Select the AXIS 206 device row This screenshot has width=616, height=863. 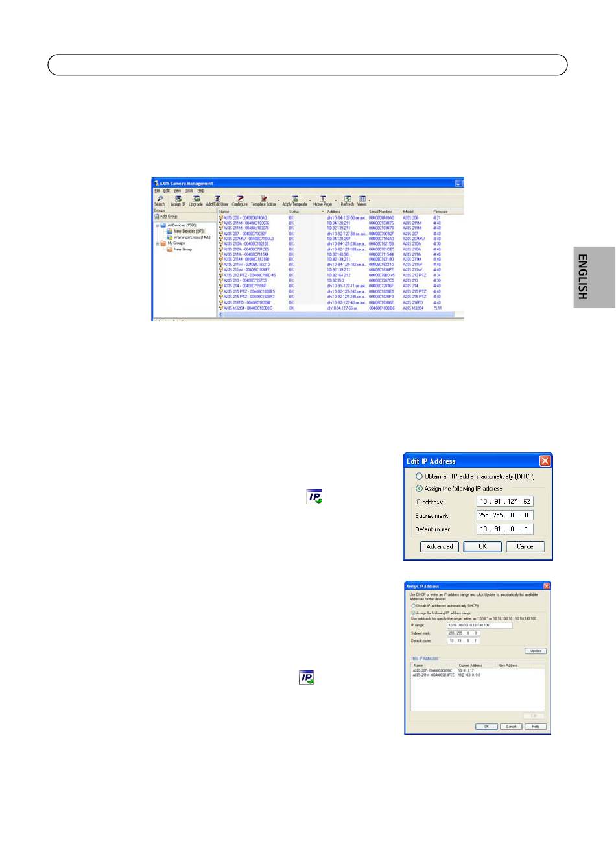click(340, 218)
